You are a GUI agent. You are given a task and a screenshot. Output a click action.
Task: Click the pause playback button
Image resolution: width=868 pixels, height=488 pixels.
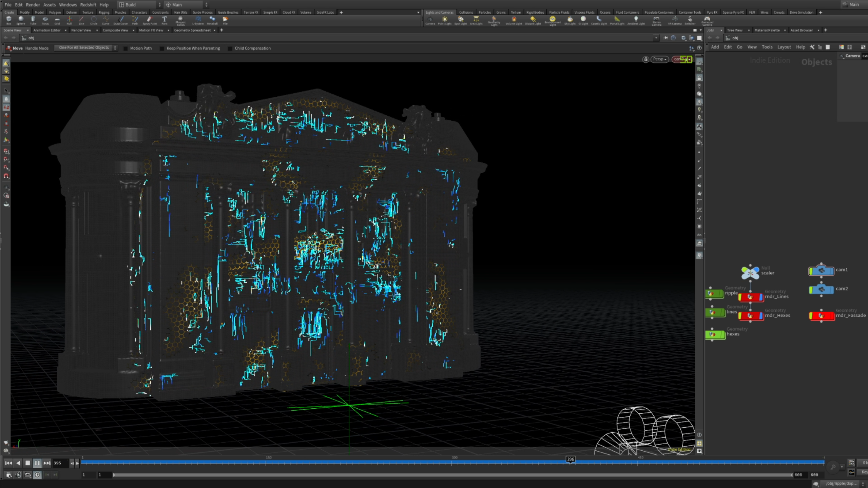[x=37, y=463]
